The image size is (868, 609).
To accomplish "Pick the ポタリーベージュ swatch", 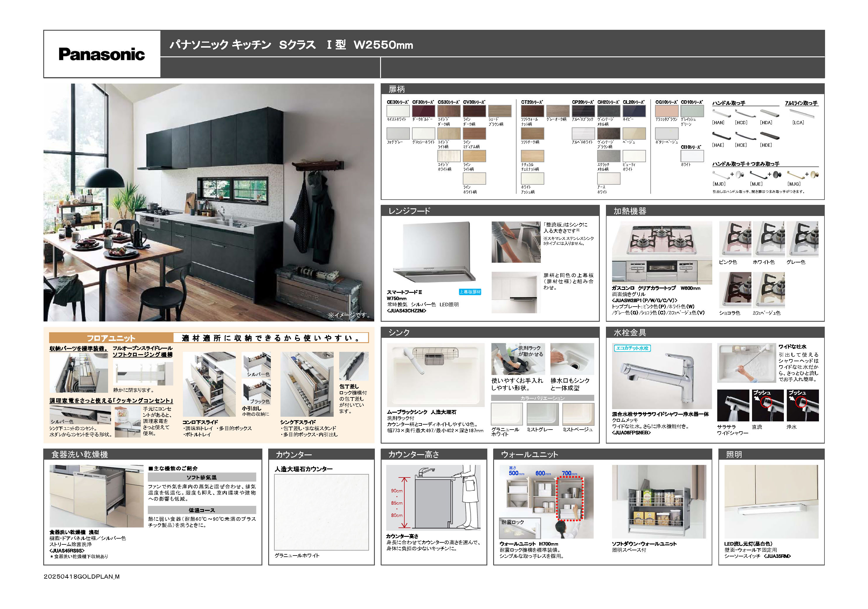I will [x=667, y=134].
